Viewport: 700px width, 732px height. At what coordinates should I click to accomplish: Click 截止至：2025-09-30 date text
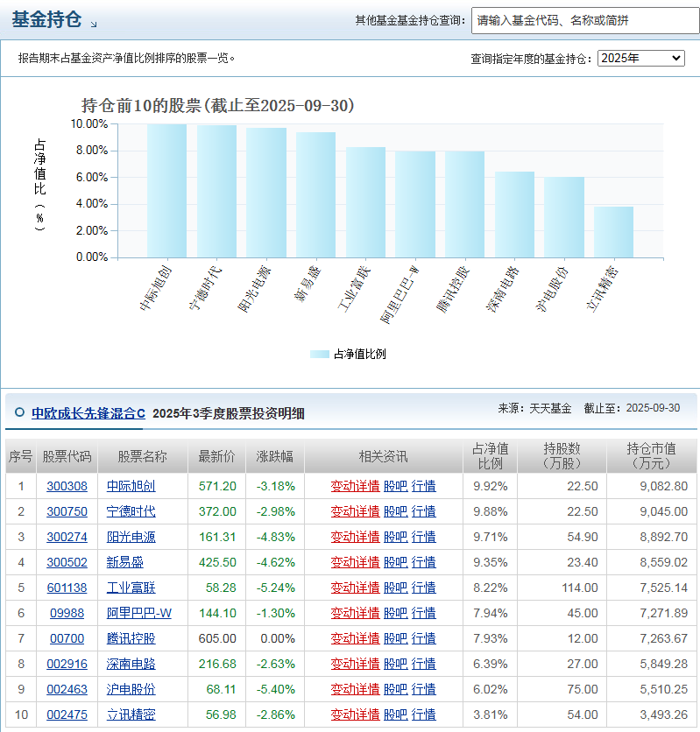632,408
